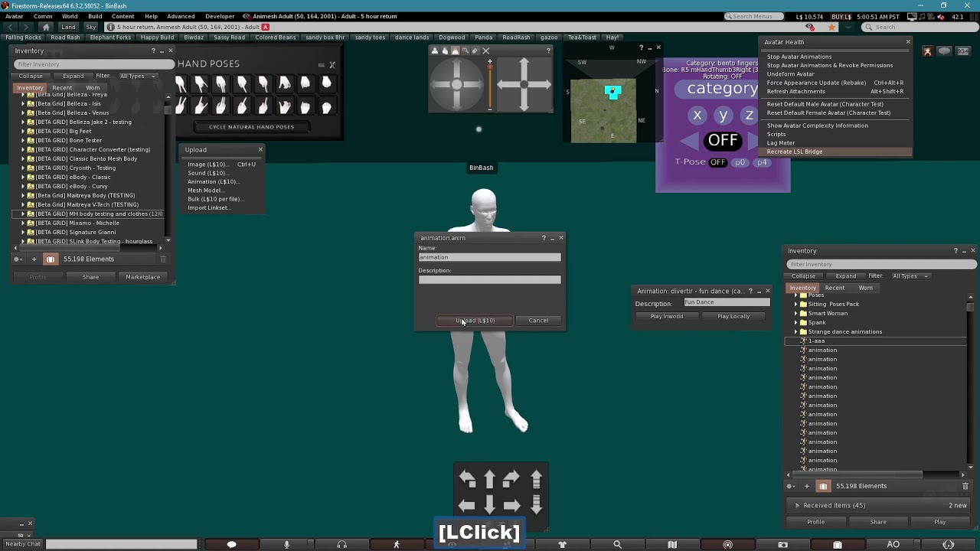This screenshot has width=980, height=551.
Task: Select the p0 option on purple HUD
Action: (x=740, y=162)
